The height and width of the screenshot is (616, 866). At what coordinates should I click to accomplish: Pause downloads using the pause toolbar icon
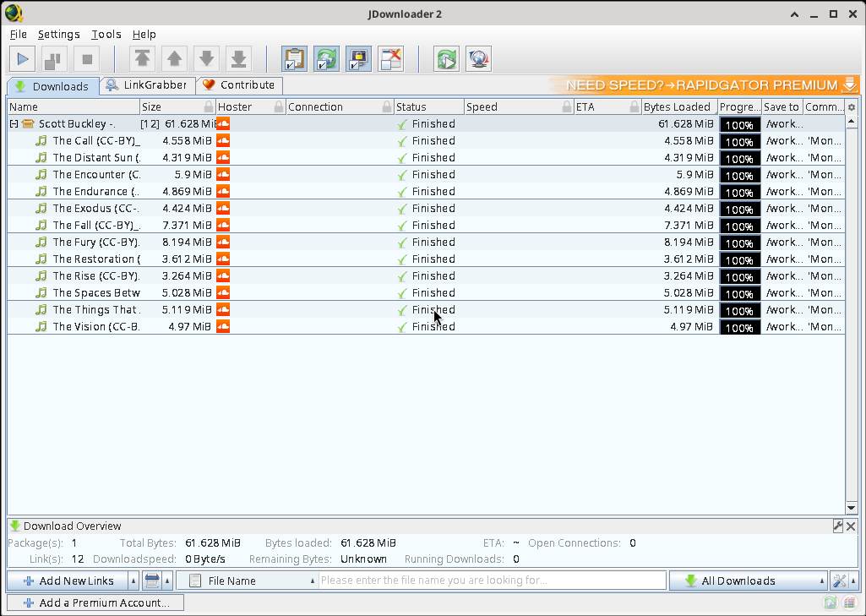[x=55, y=59]
